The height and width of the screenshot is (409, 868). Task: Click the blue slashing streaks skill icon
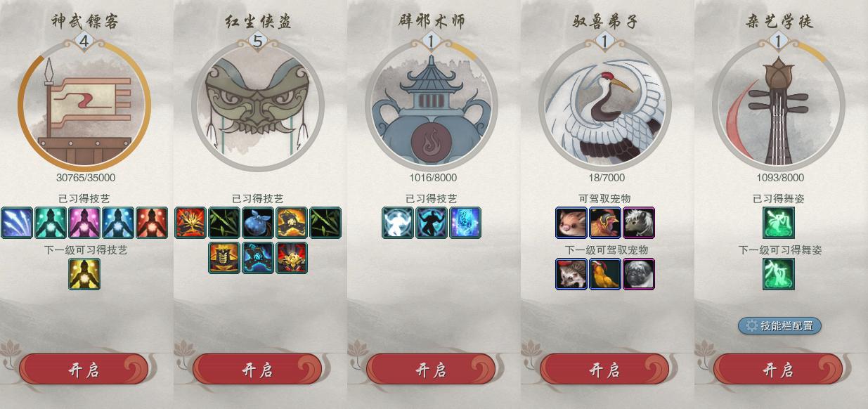click(17, 223)
